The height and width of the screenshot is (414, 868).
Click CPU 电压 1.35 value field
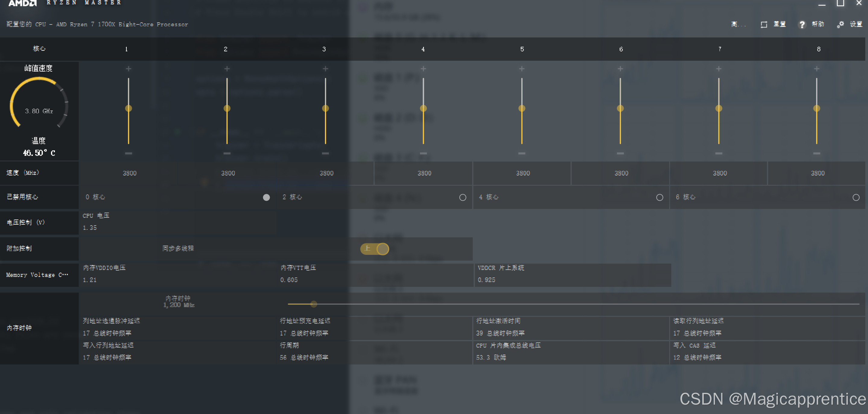point(90,228)
